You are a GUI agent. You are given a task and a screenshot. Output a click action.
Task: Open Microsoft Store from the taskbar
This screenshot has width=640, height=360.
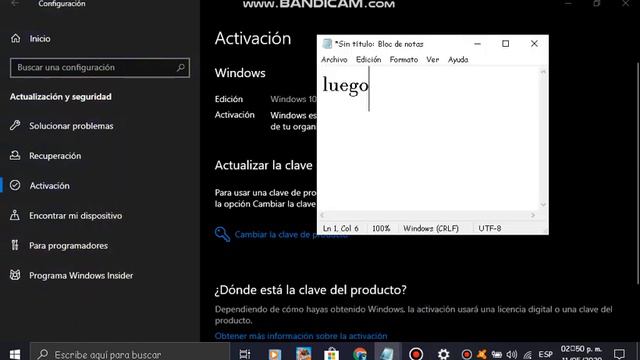(x=331, y=354)
